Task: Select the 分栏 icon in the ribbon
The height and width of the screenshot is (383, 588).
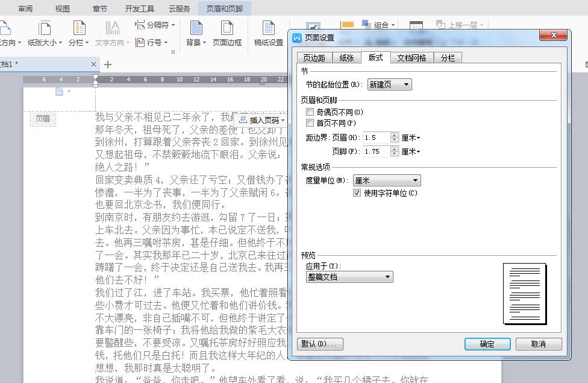Action: coord(78,33)
